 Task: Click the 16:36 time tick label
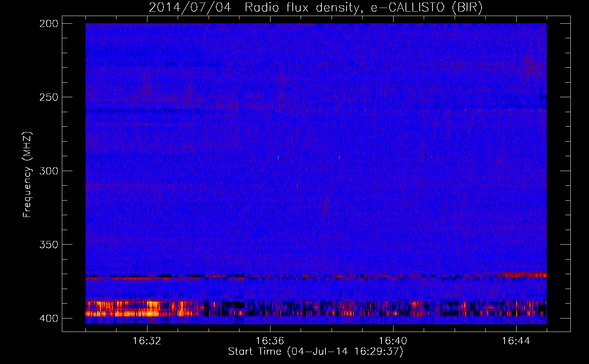coord(270,341)
